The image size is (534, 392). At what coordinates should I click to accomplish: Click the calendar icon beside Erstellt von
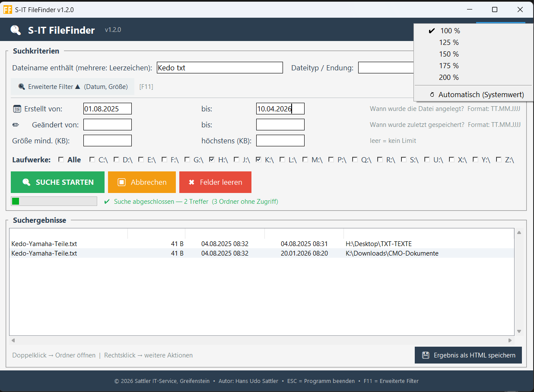[16, 108]
